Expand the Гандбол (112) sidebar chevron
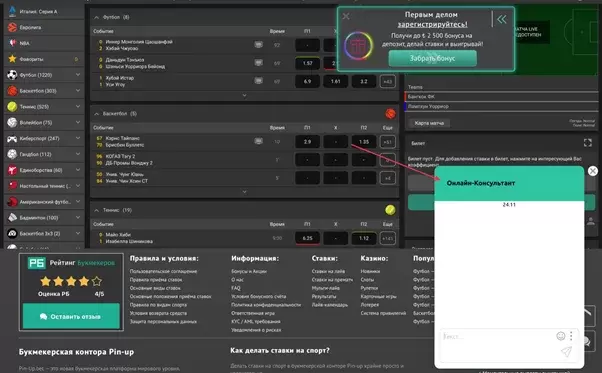Image resolution: width=602 pixels, height=373 pixels. (78, 154)
